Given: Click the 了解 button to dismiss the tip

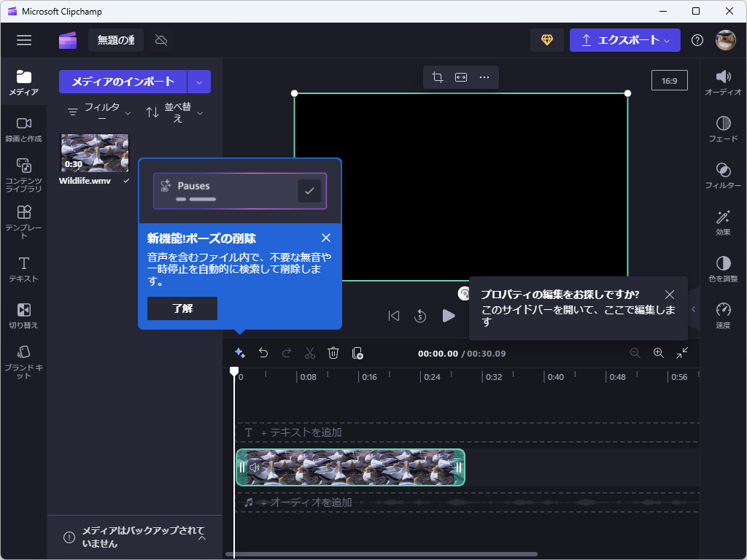Looking at the screenshot, I should click(182, 308).
